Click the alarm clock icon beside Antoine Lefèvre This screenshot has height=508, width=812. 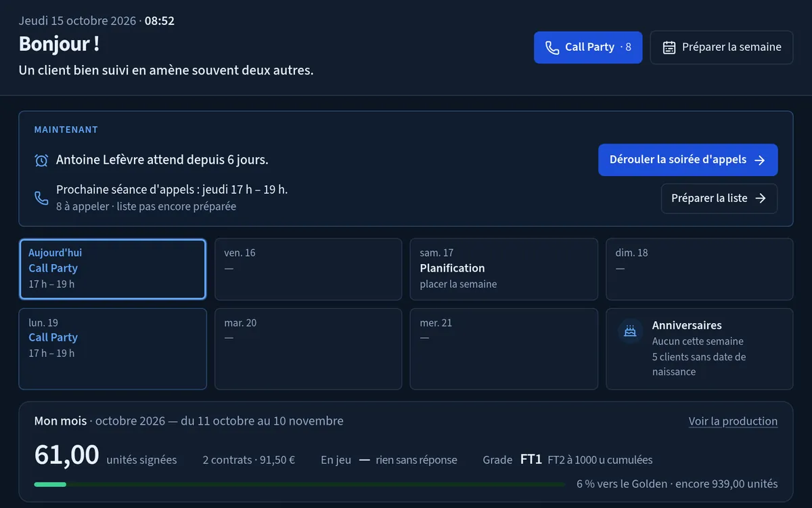tap(41, 161)
